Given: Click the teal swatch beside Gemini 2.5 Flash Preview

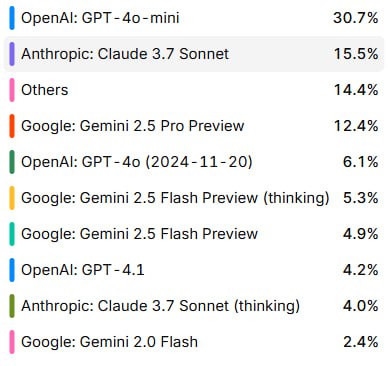Looking at the screenshot, I should [x=12, y=234].
